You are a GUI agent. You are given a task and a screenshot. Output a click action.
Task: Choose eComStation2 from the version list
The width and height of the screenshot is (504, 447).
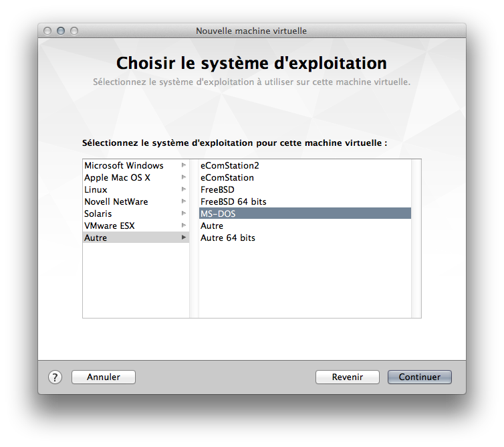pos(305,165)
